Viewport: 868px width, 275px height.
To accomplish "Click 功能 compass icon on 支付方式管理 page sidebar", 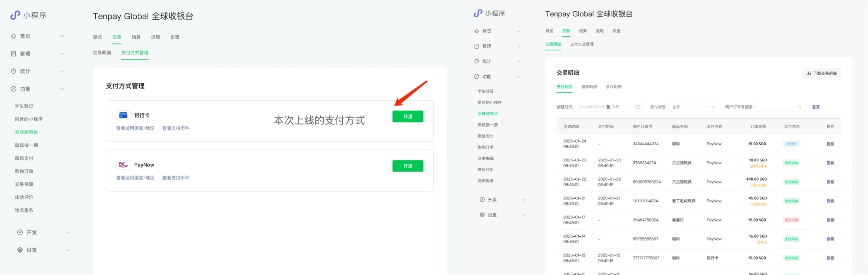I will [x=14, y=89].
